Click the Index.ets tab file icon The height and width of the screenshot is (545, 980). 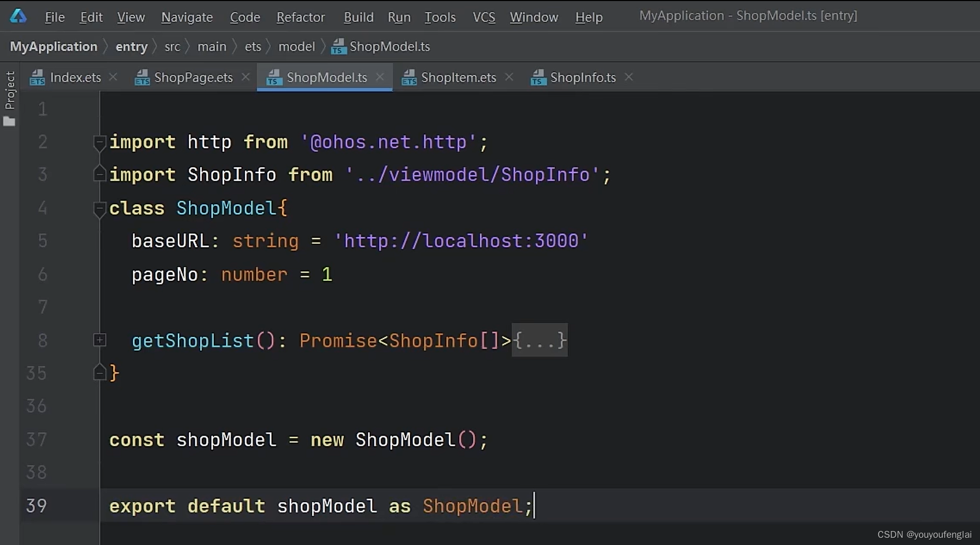tap(37, 77)
